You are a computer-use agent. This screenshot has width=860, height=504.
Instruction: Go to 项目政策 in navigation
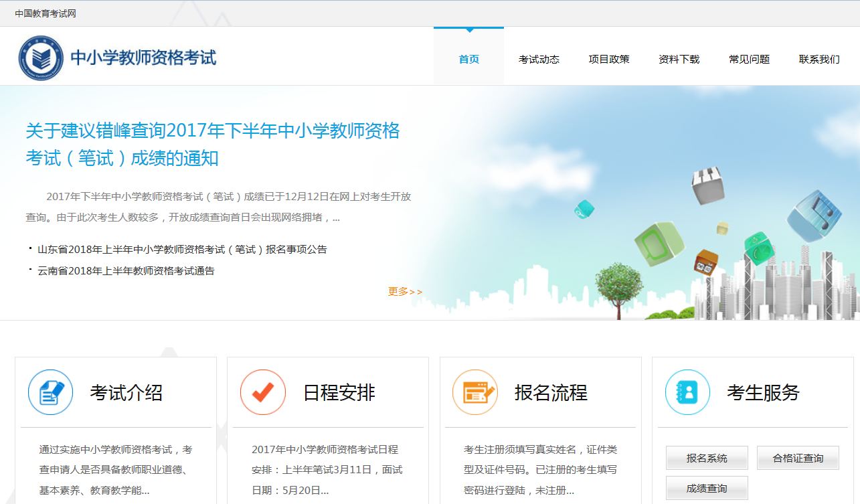609,59
